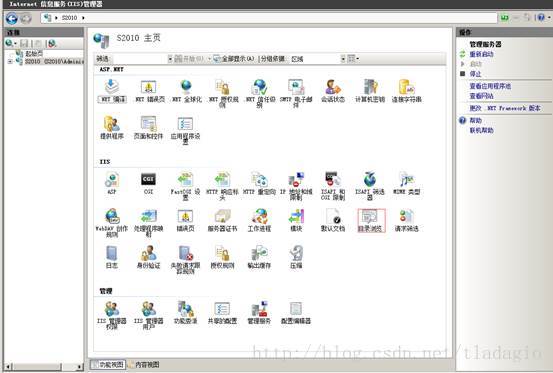This screenshot has height=373, width=553.
Task: Open the 压缩 (Compression) feature
Action: click(x=296, y=257)
